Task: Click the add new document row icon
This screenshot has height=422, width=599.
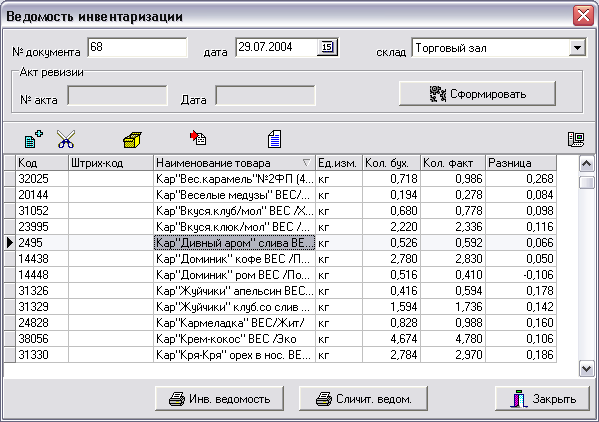Action: (33, 139)
